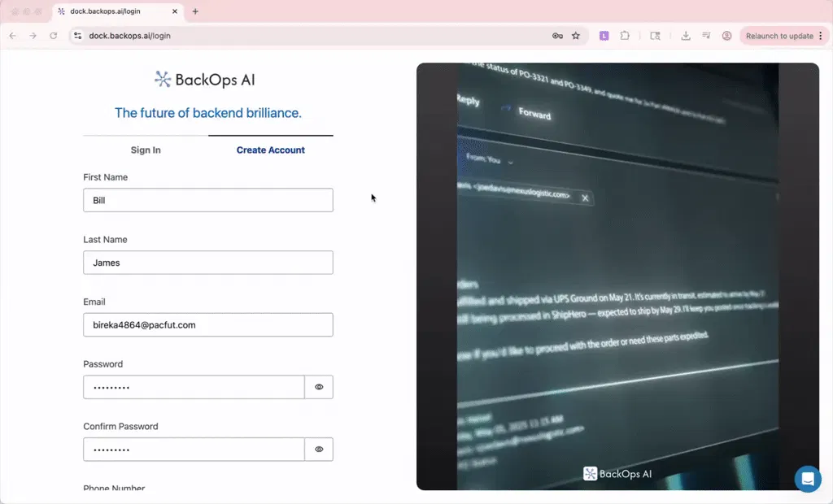Open the chat support widget

click(808, 479)
